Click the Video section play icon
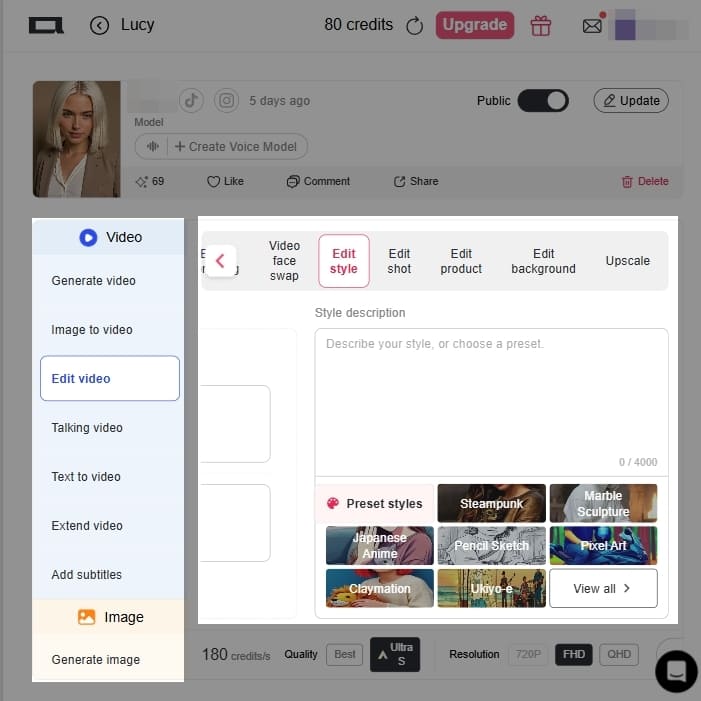 (x=88, y=237)
